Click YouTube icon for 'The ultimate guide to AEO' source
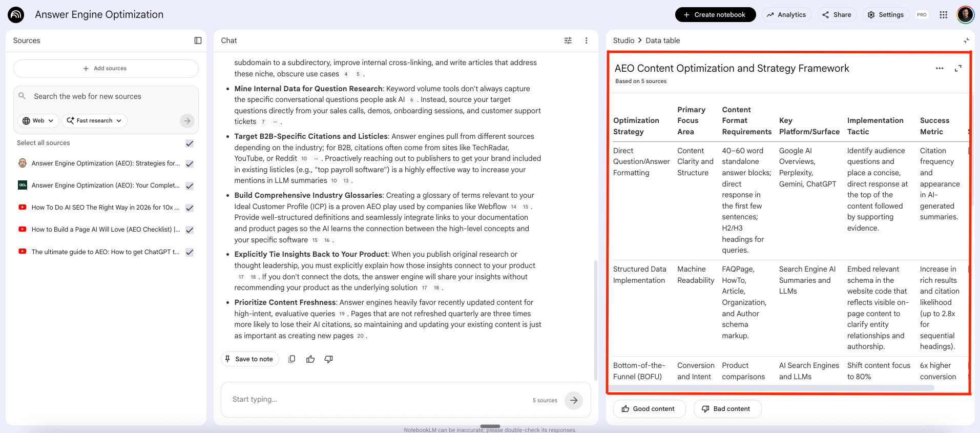Viewport: 980px width, 433px height. (23, 252)
